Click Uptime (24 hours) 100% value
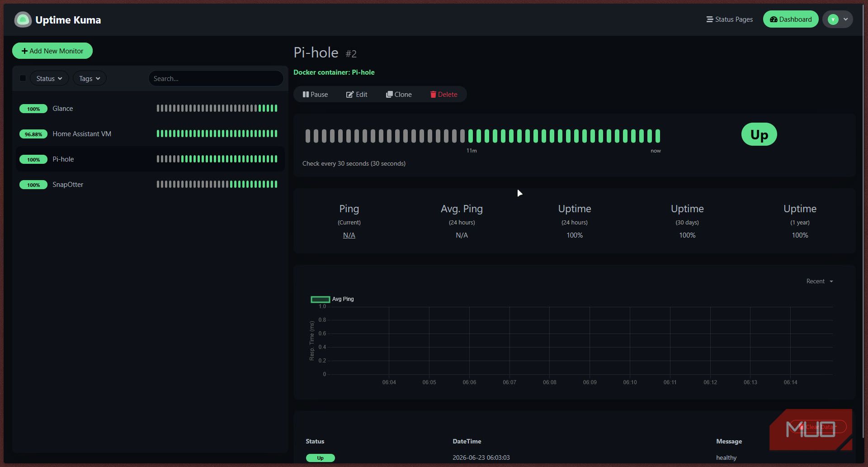This screenshot has width=868, height=467. 575,235
